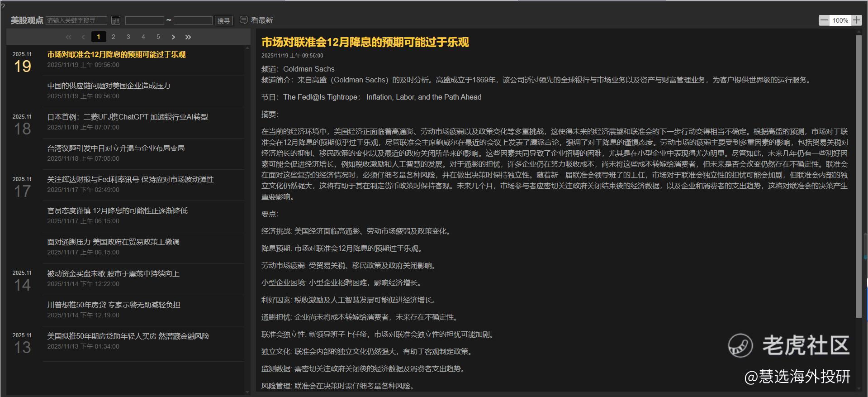This screenshot has height=397, width=868.
Task: Open article 川普想推50年房贷 专家示警无助减轻负担
Action: [114, 305]
